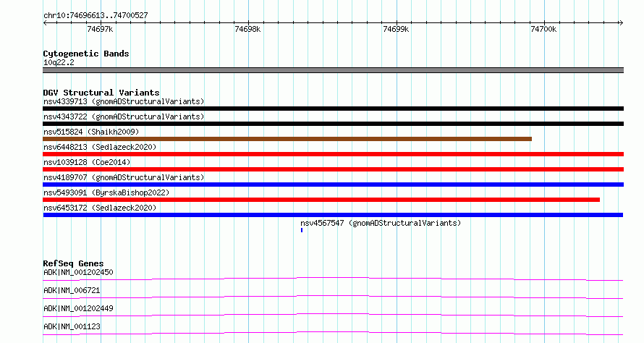Open nsv4339713 variant label

(124, 101)
